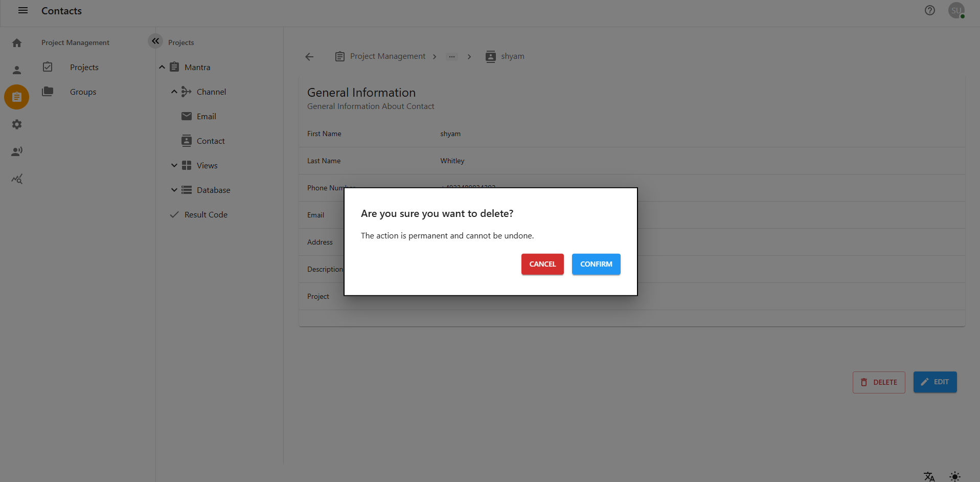Select the Contacts person icon in sidebar
Screen dimensions: 980x482
(x=17, y=70)
